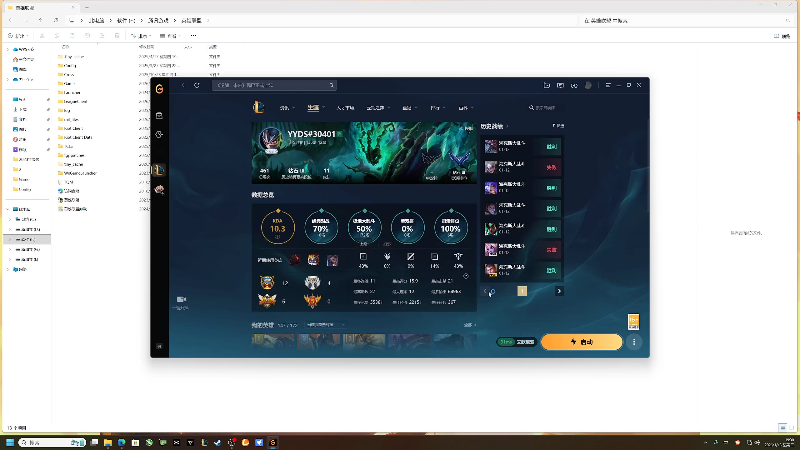
Task: Click the copy icon next to YYDS#30401
Action: coord(339,134)
